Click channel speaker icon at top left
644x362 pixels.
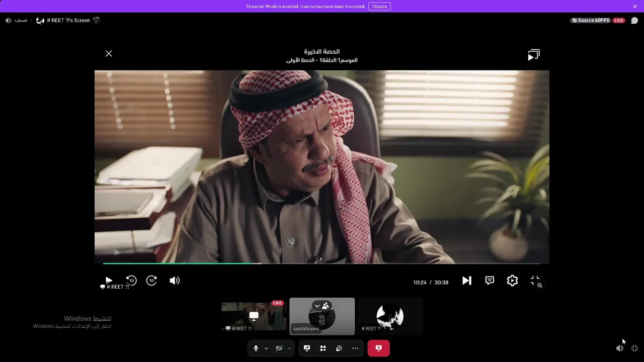8,21
